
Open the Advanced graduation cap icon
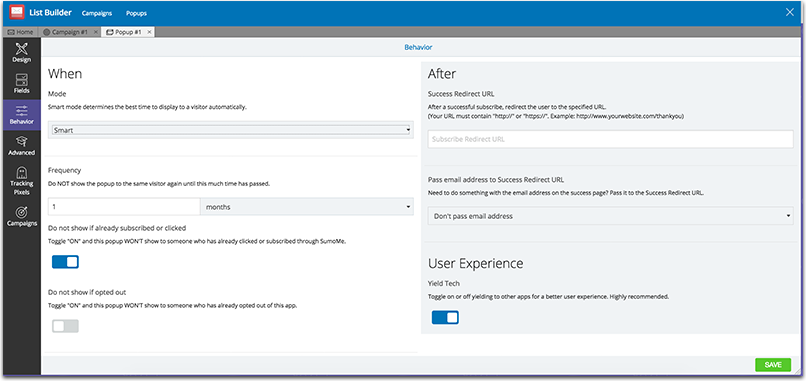[x=22, y=141]
